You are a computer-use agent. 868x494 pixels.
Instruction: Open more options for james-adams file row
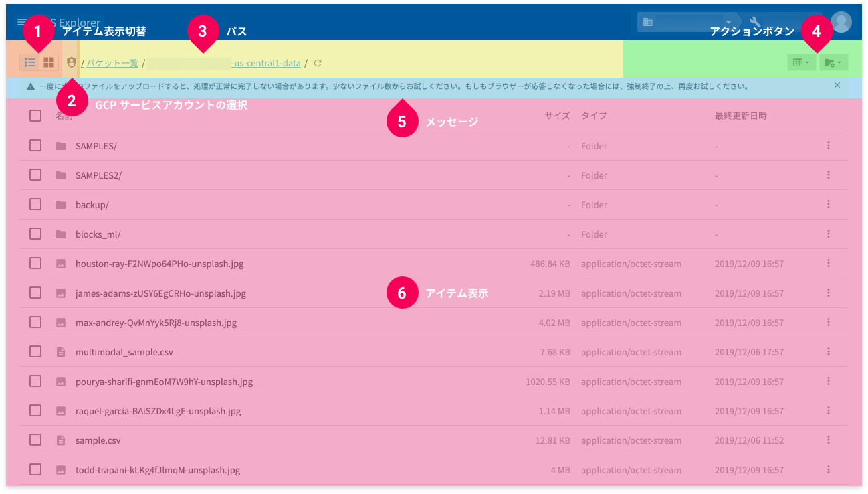[x=828, y=293]
